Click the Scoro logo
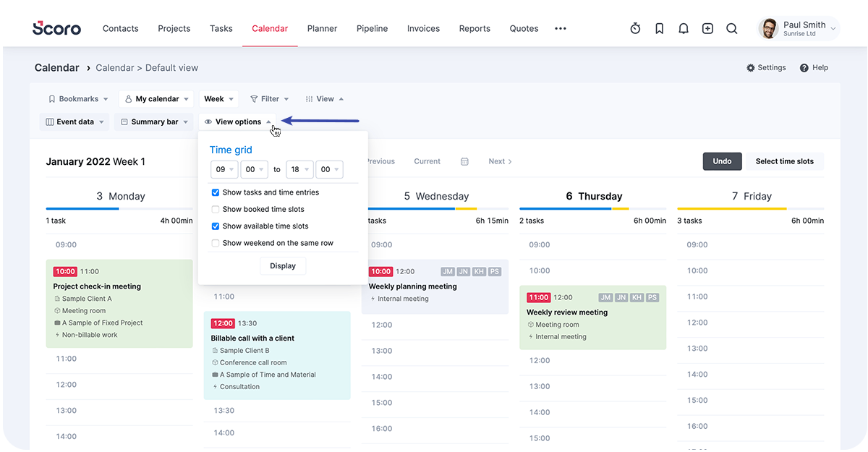The height and width of the screenshot is (452, 868). point(56,28)
